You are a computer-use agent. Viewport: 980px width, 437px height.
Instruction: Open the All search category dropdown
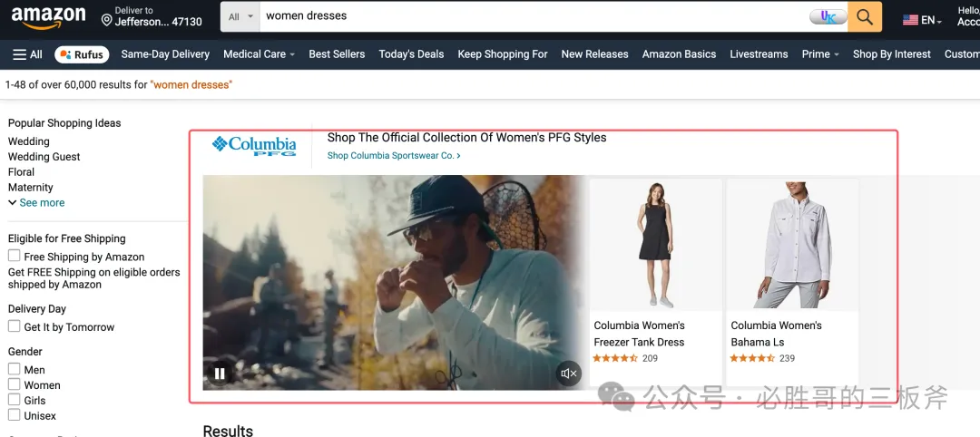(240, 17)
